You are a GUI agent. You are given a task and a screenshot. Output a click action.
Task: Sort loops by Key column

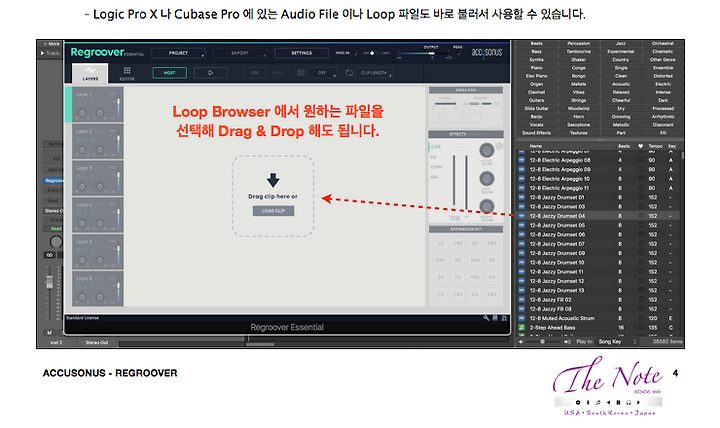672,146
